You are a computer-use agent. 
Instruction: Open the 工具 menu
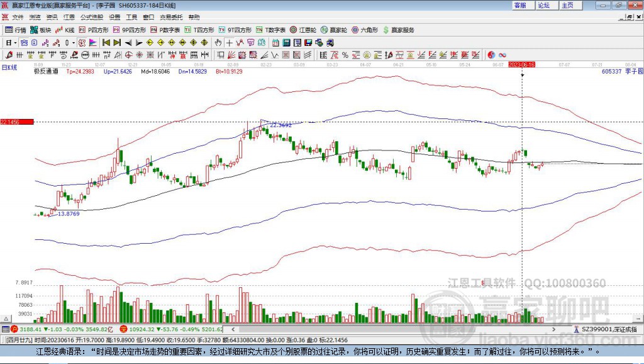point(131,17)
